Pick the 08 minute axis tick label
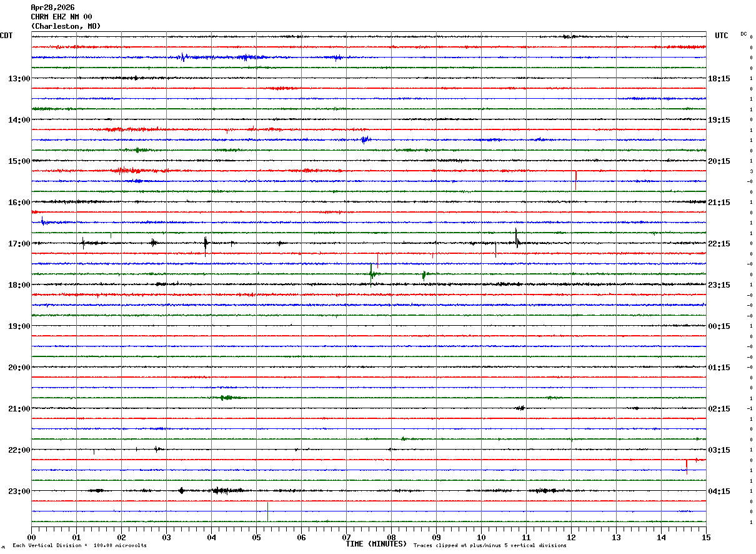Viewport: 756px width, 554px height. coord(391,537)
